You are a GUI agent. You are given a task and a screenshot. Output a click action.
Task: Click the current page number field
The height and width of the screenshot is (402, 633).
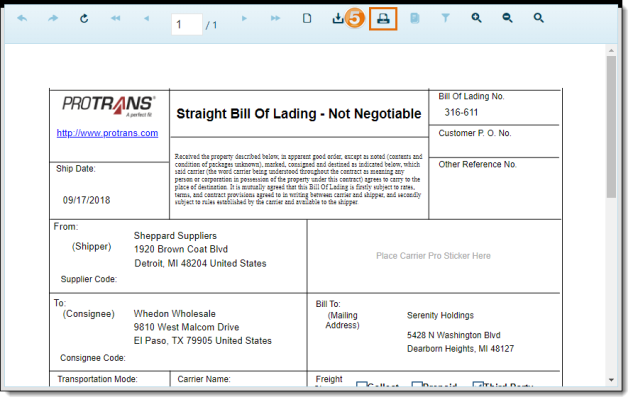(x=185, y=24)
